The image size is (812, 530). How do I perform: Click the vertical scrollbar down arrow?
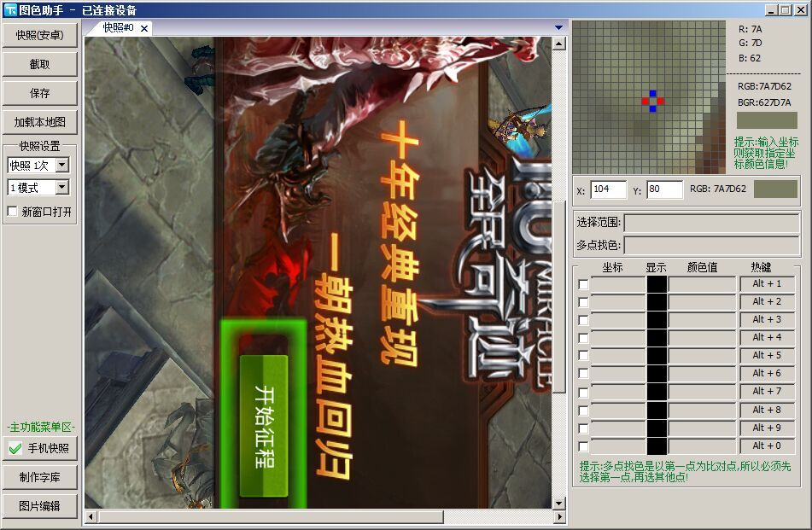click(558, 503)
